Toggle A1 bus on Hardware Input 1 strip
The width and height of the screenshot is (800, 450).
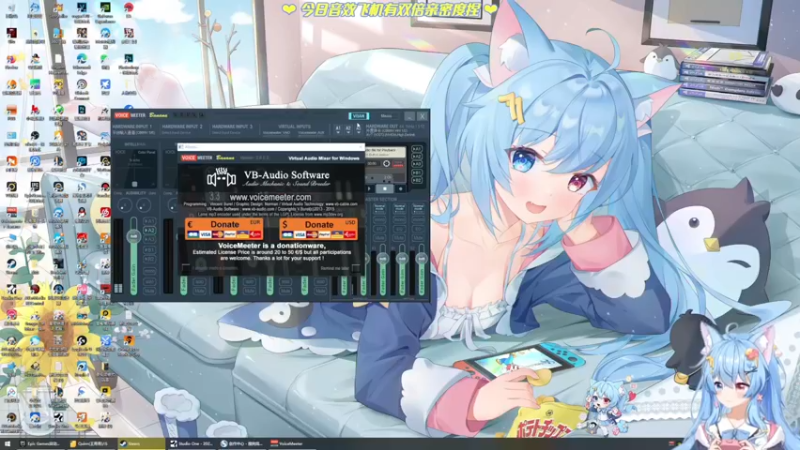click(x=149, y=221)
